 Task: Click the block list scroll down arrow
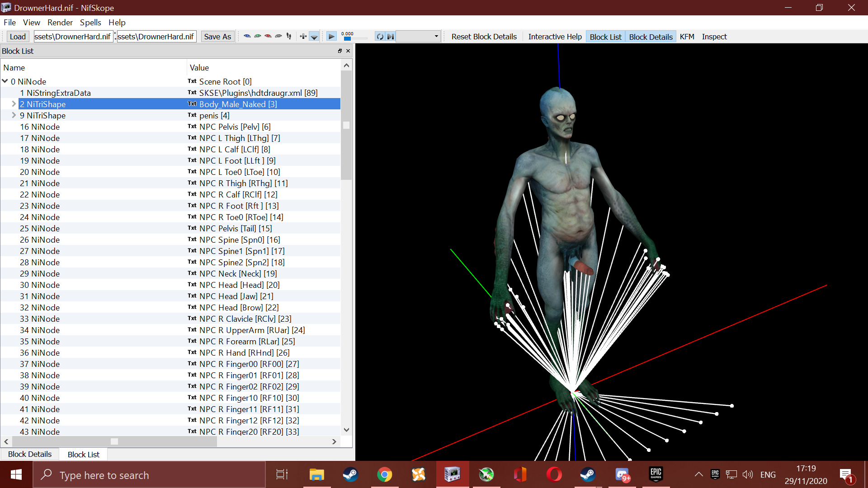(x=346, y=430)
